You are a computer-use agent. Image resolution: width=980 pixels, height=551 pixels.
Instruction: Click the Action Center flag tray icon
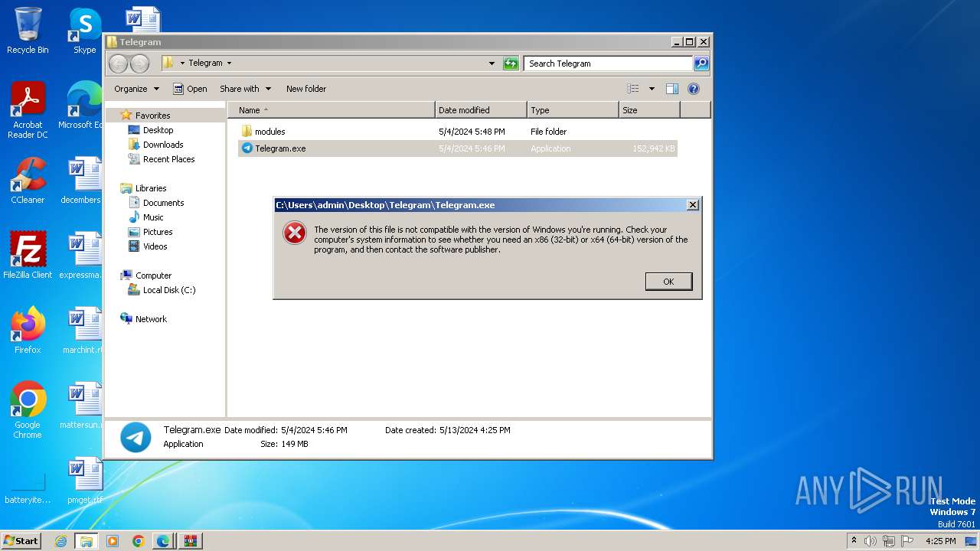tap(907, 541)
